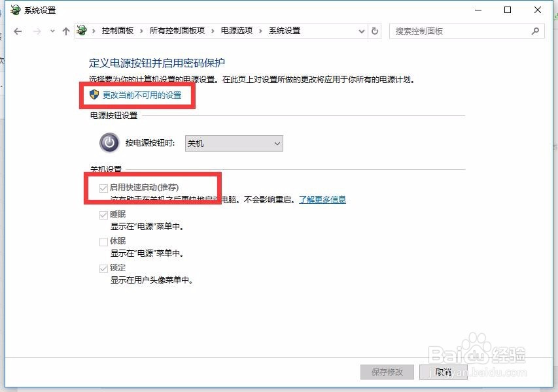Click the forward navigation arrow

pos(37,31)
